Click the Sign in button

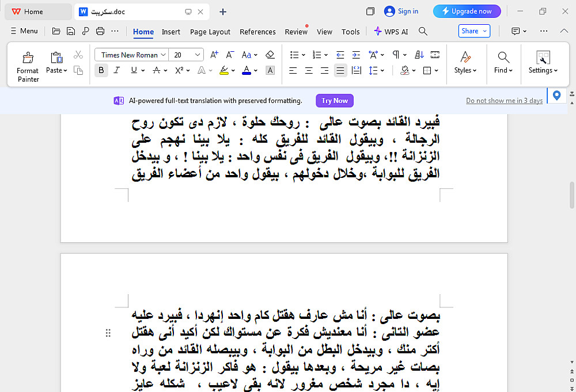click(x=401, y=12)
